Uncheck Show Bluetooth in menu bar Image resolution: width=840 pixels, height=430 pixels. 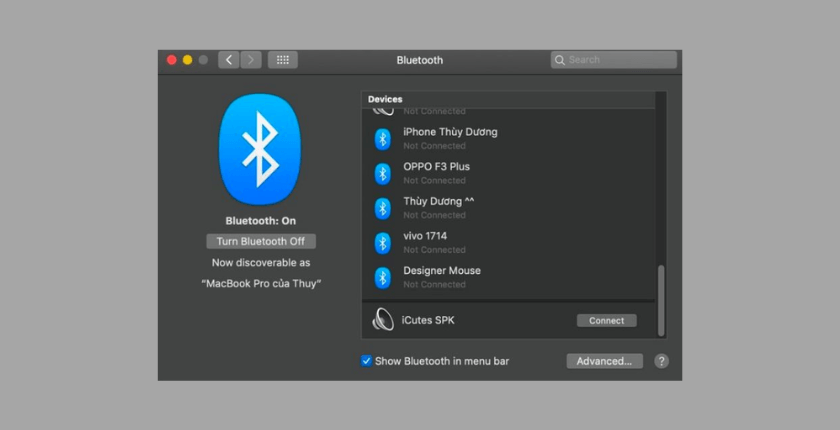pyautogui.click(x=366, y=361)
